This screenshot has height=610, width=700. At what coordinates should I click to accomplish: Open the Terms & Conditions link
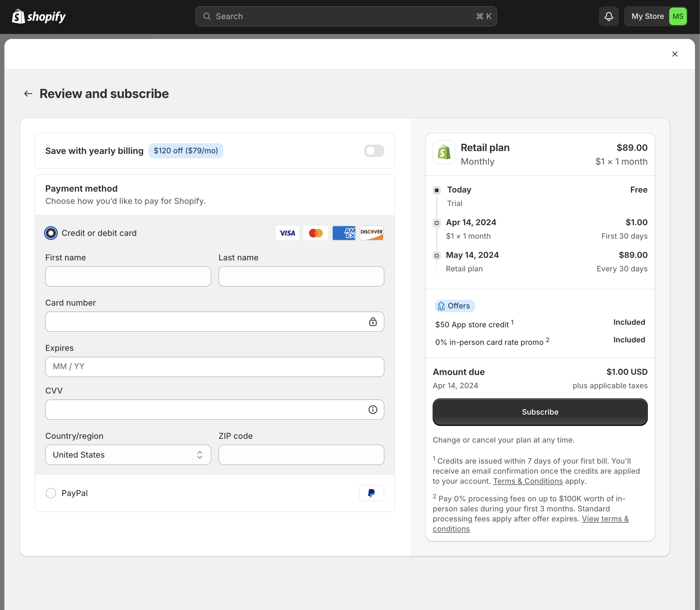pos(528,481)
